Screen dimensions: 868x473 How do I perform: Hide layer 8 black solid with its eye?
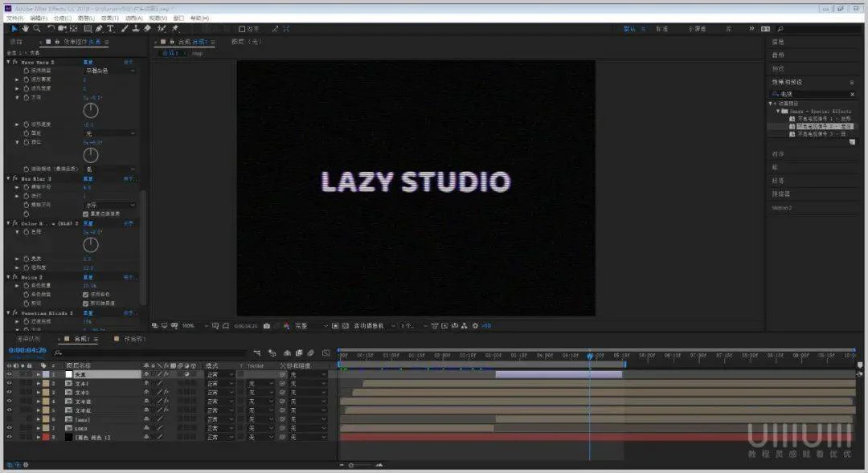(9, 437)
